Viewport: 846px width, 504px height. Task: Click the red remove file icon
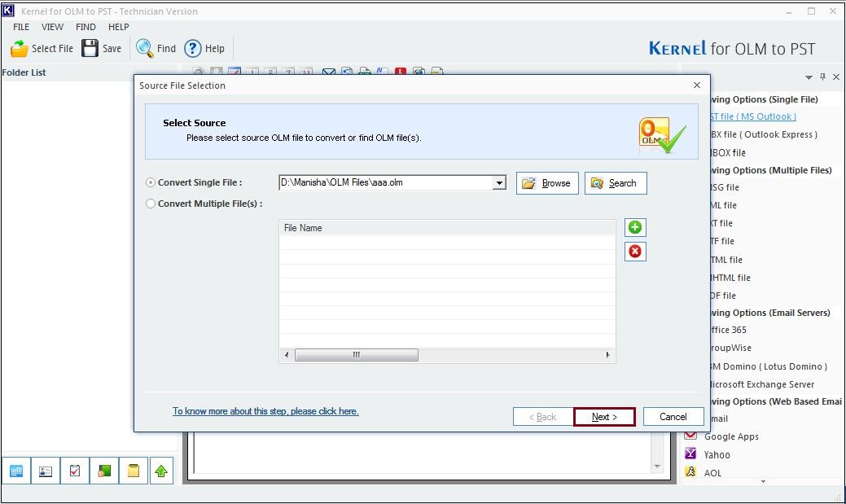[635, 251]
